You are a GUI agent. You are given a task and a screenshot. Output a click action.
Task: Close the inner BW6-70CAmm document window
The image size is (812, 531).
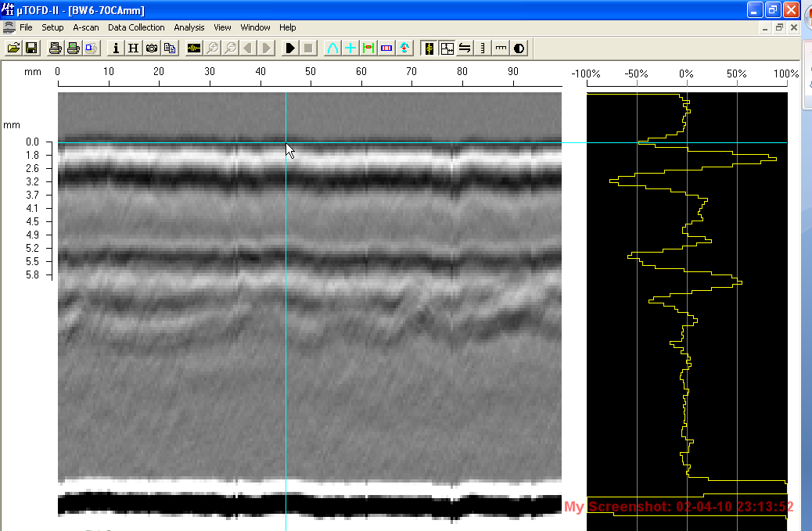794,28
